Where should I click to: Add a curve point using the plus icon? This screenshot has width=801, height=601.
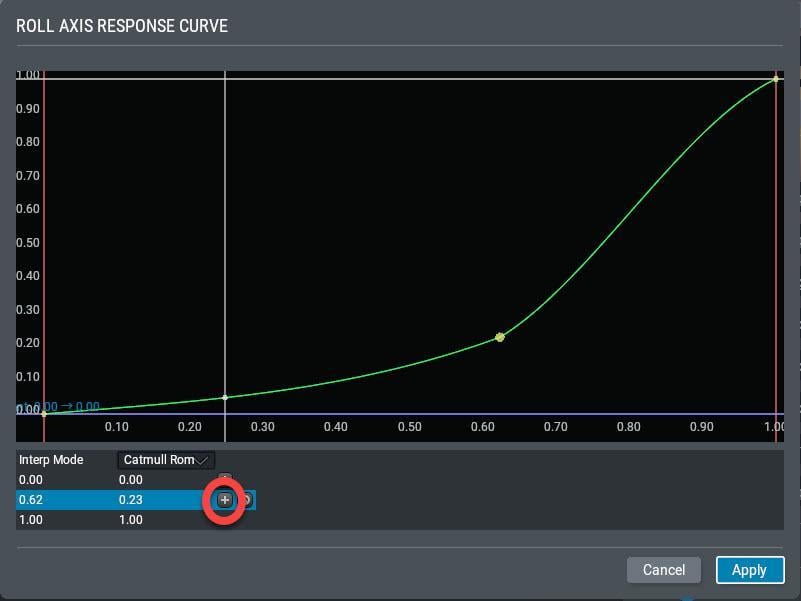(x=225, y=500)
